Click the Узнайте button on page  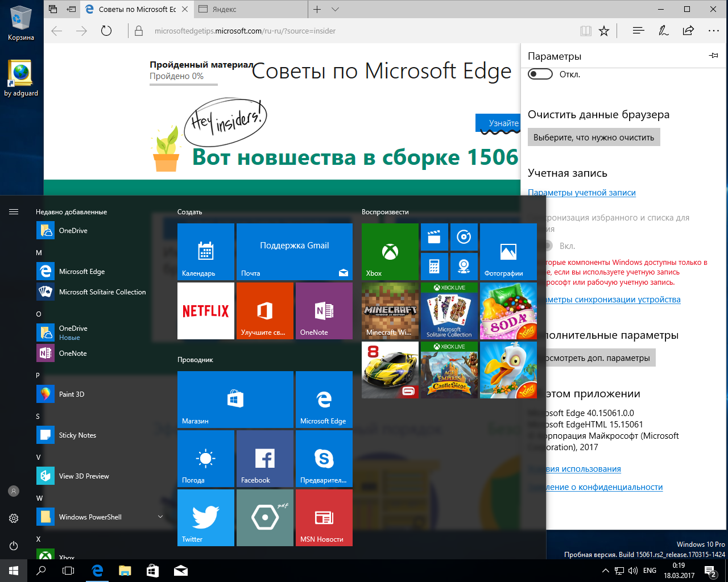(x=498, y=123)
